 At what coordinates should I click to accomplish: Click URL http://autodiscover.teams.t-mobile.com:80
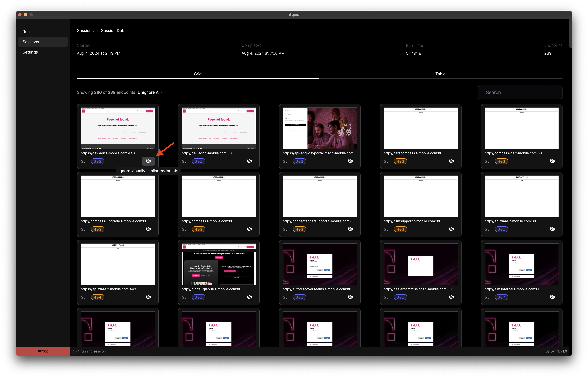[x=317, y=289]
